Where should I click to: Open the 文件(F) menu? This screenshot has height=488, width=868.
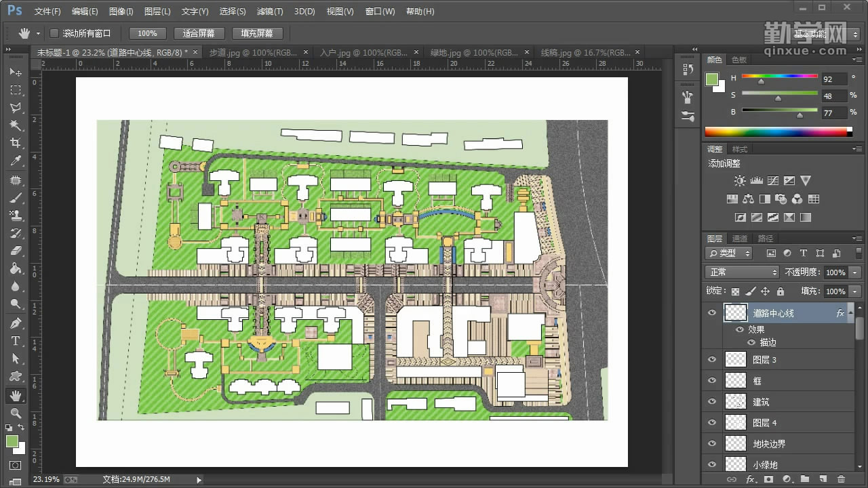pos(47,12)
